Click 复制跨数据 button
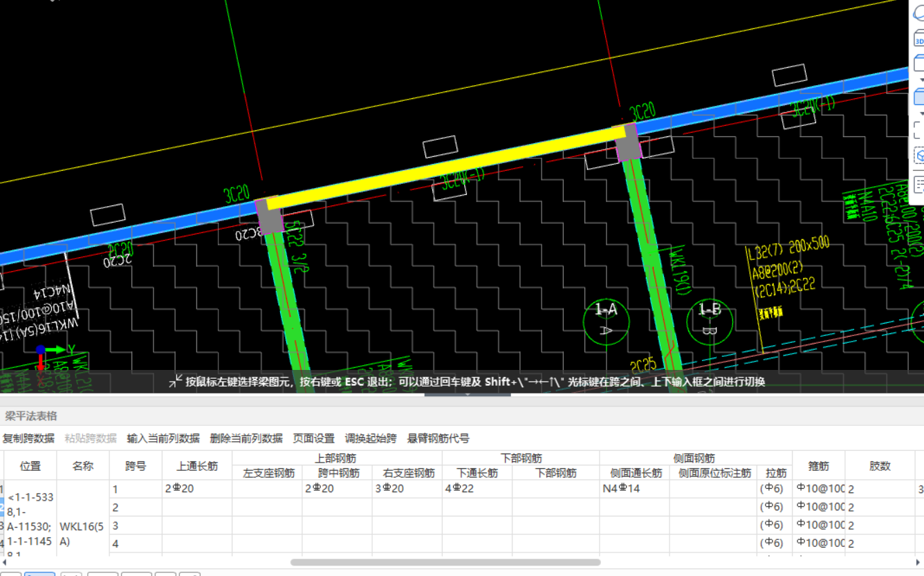The width and height of the screenshot is (924, 576). tap(28, 438)
